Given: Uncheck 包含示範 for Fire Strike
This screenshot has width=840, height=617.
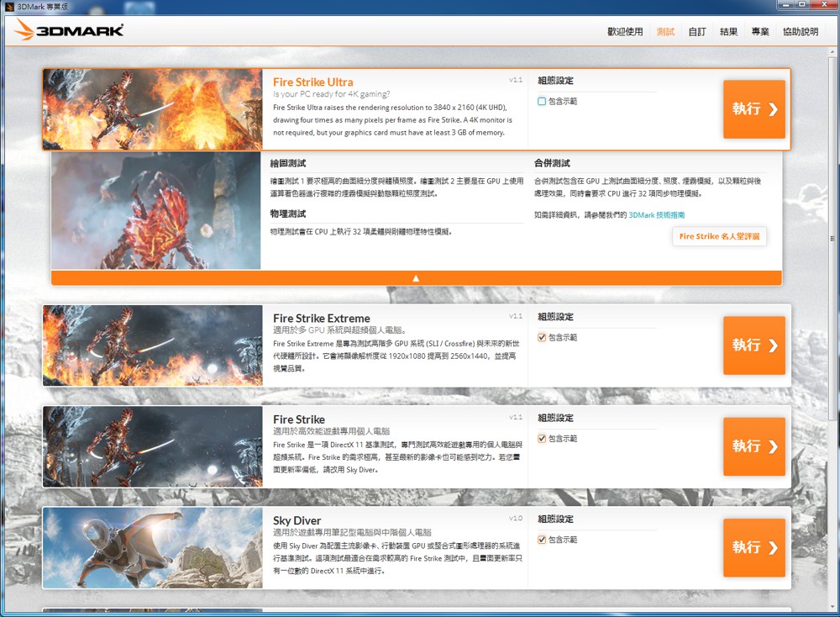Looking at the screenshot, I should point(542,439).
